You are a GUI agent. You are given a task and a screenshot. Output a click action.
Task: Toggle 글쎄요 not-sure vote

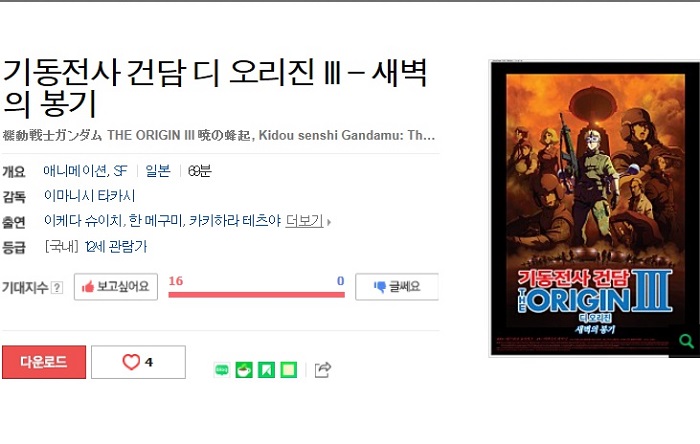(397, 286)
